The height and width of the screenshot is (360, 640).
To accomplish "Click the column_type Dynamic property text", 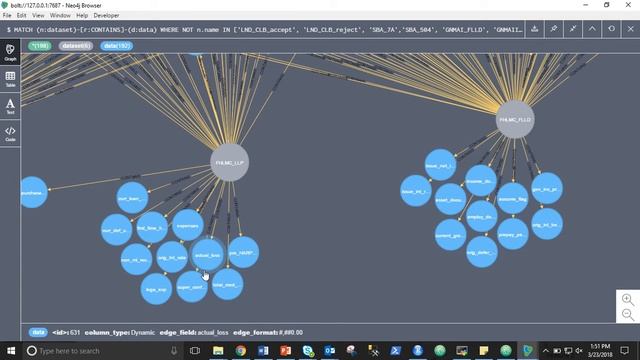I will 120,333.
